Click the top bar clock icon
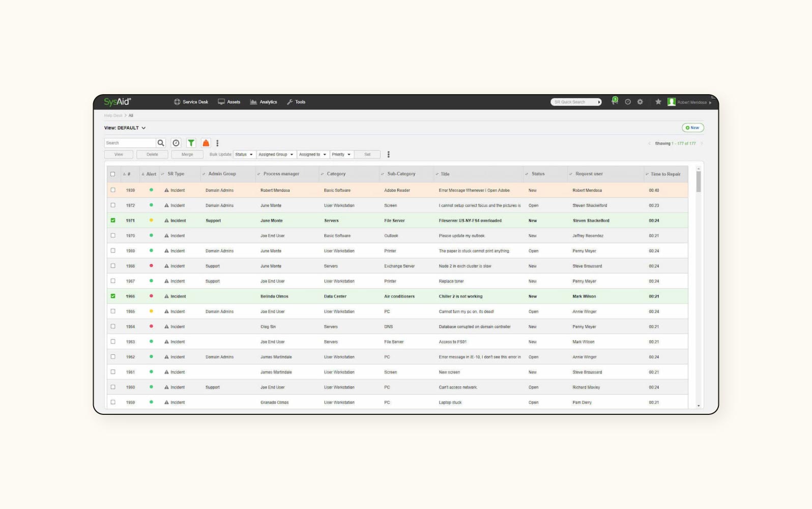The image size is (812, 509). [628, 102]
